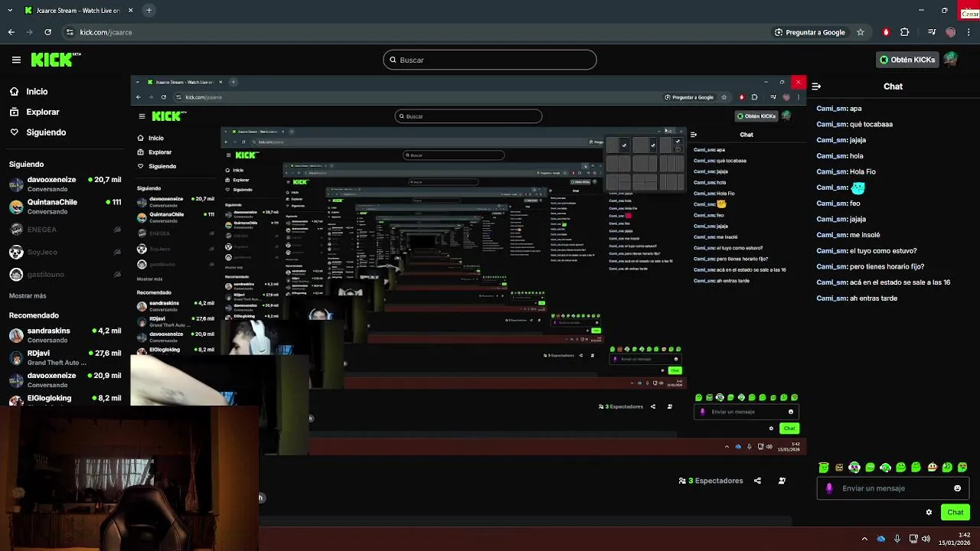Image resolution: width=980 pixels, height=551 pixels.
Task: Open recommended ElGlogloking channel
Action: coord(65,399)
